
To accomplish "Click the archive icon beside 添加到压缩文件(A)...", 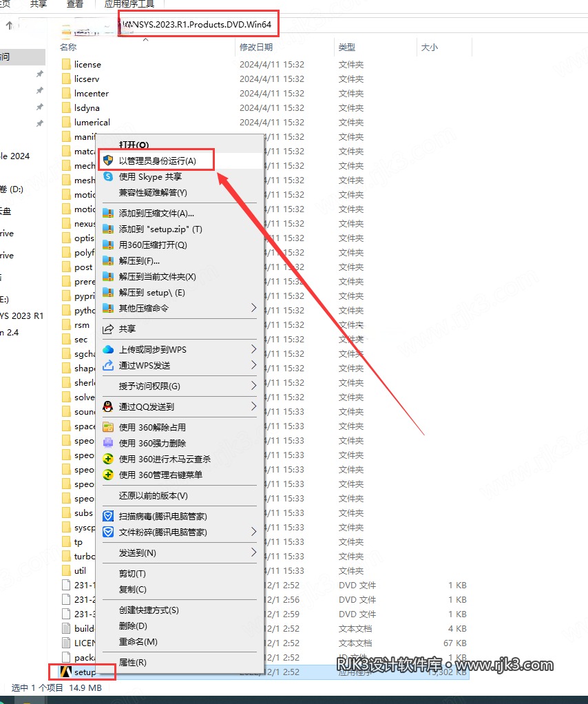I will point(108,214).
